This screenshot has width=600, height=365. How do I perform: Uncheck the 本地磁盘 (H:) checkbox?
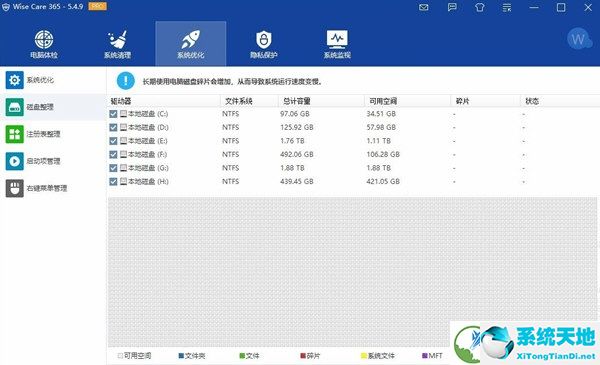coord(113,182)
